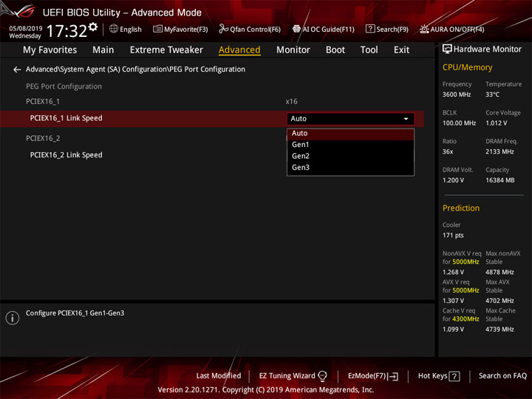Open the Exit tab
532x399 pixels.
(x=401, y=50)
